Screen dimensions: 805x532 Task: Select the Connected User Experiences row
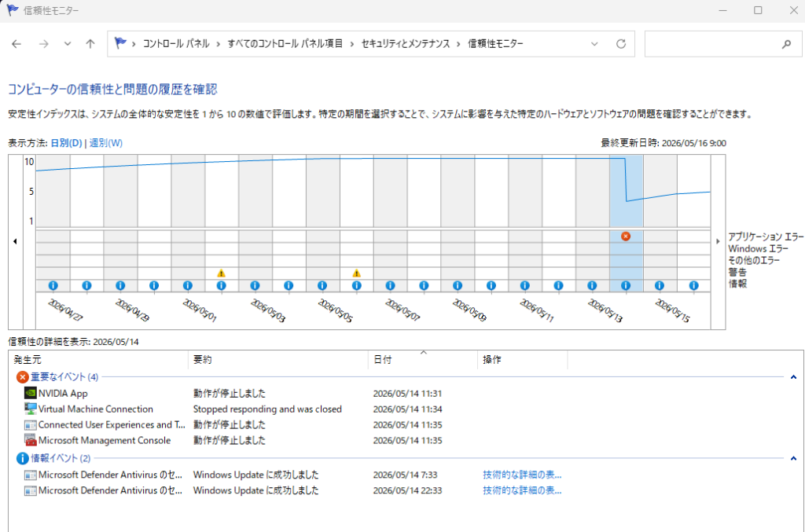tap(406, 425)
